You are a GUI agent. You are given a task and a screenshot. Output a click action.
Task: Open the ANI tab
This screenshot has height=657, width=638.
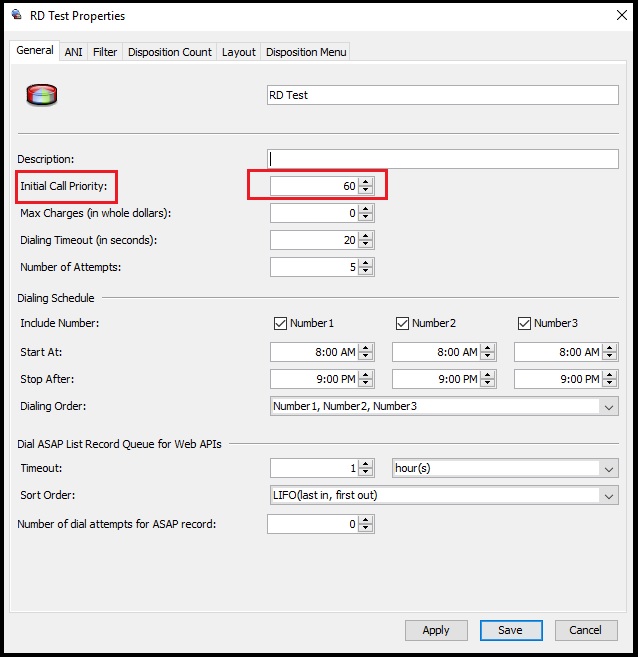[73, 52]
